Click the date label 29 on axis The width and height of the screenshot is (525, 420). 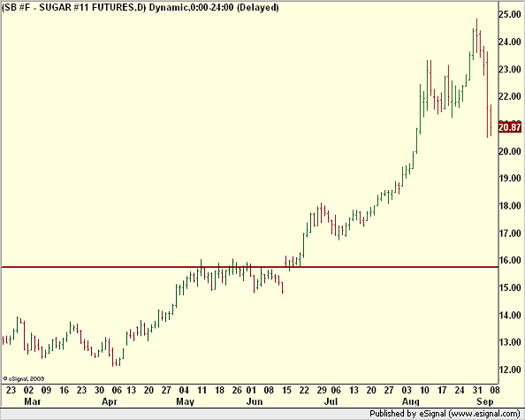click(322, 390)
